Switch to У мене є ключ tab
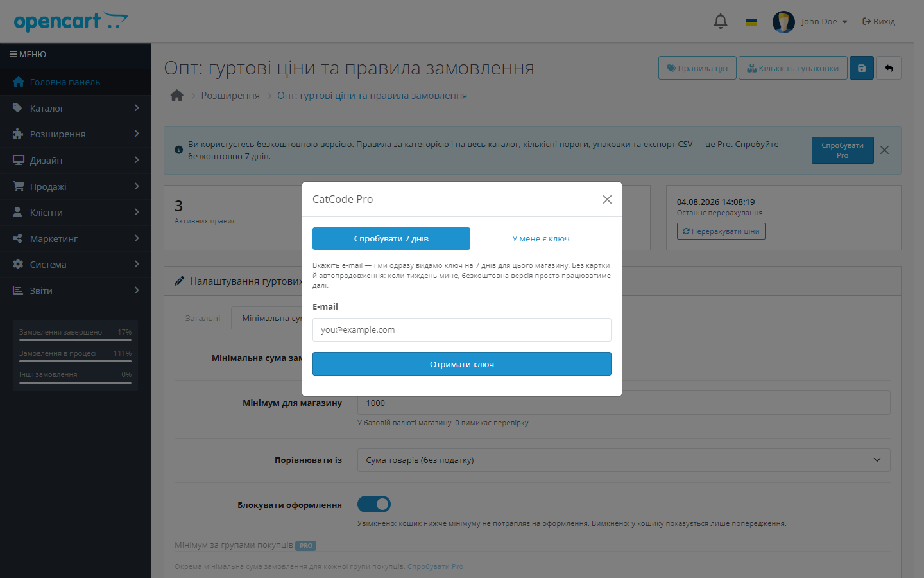This screenshot has height=578, width=924. coord(541,239)
